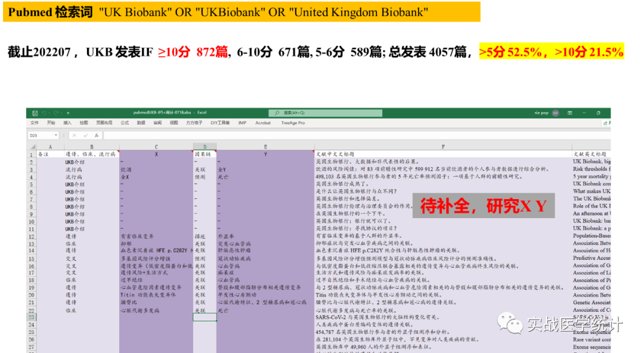The height and width of the screenshot is (353, 644).
Task: Click the Cancel (X) formula bar icon
Action: [x=75, y=135]
